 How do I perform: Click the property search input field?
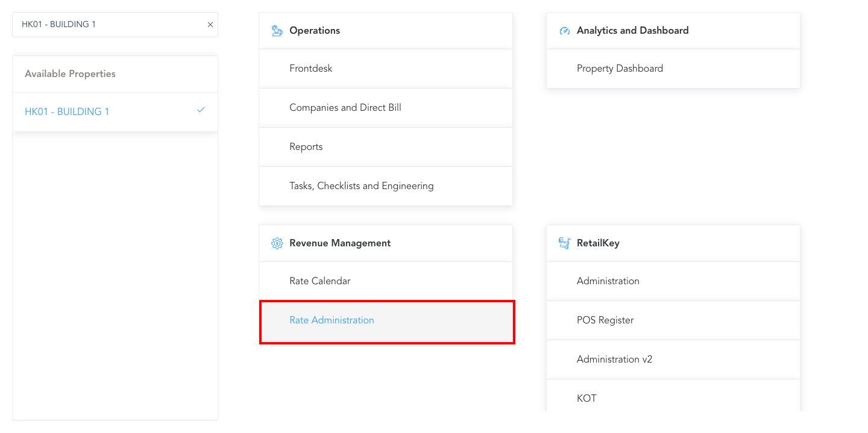click(102, 24)
